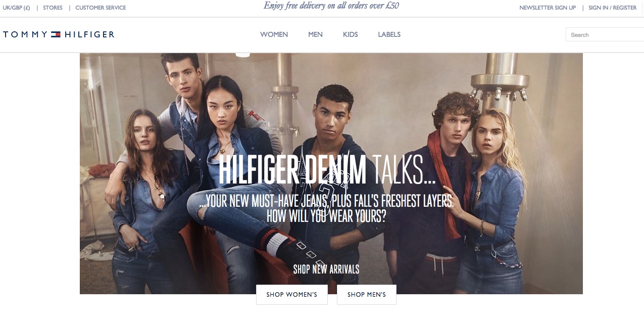This screenshot has height=319, width=644.
Task: Click the Shop Men's button
Action: point(367,295)
